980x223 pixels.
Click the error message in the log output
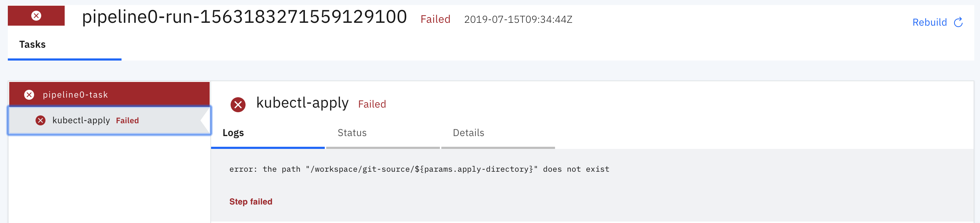(419, 169)
